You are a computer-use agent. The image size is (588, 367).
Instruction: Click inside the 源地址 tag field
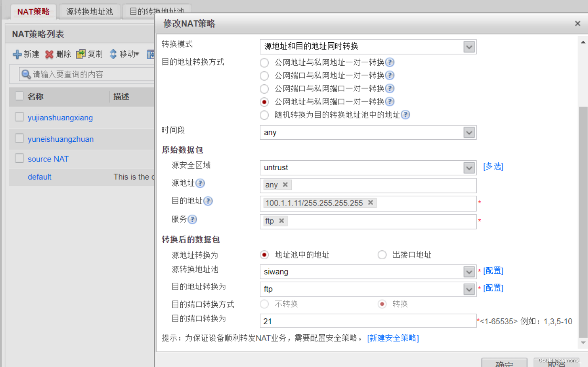368,185
